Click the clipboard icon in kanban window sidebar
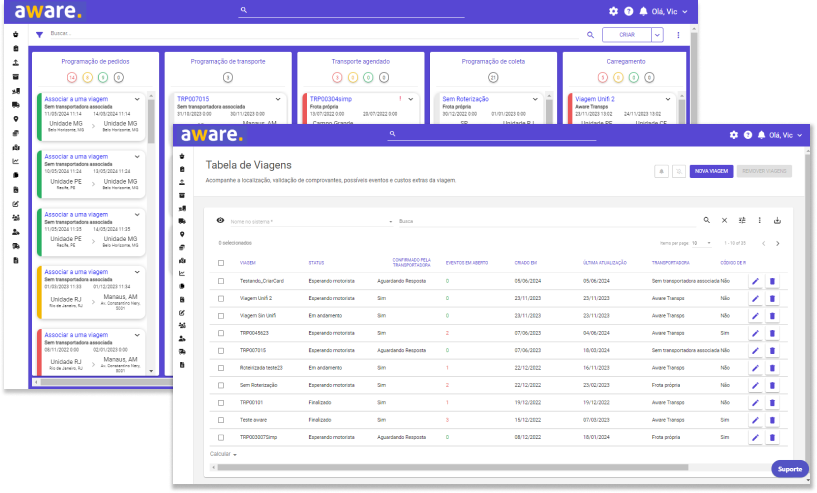 click(16, 48)
